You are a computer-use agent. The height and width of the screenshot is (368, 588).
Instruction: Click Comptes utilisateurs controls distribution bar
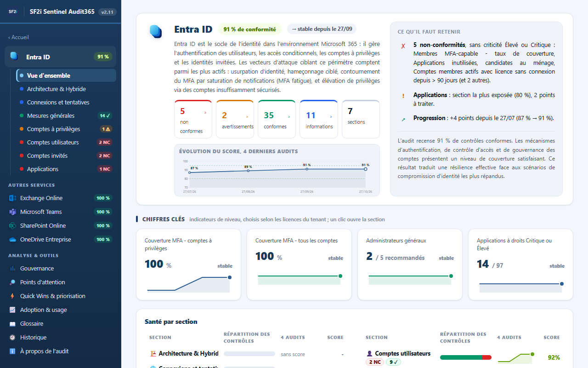[x=466, y=357]
